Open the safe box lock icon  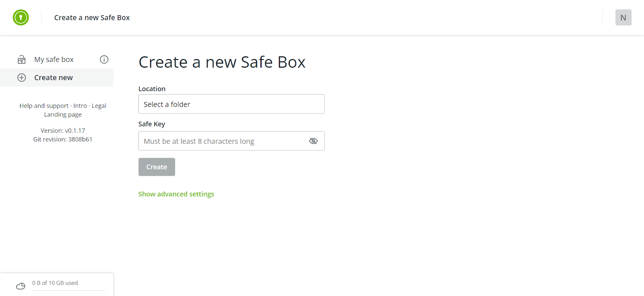22,60
